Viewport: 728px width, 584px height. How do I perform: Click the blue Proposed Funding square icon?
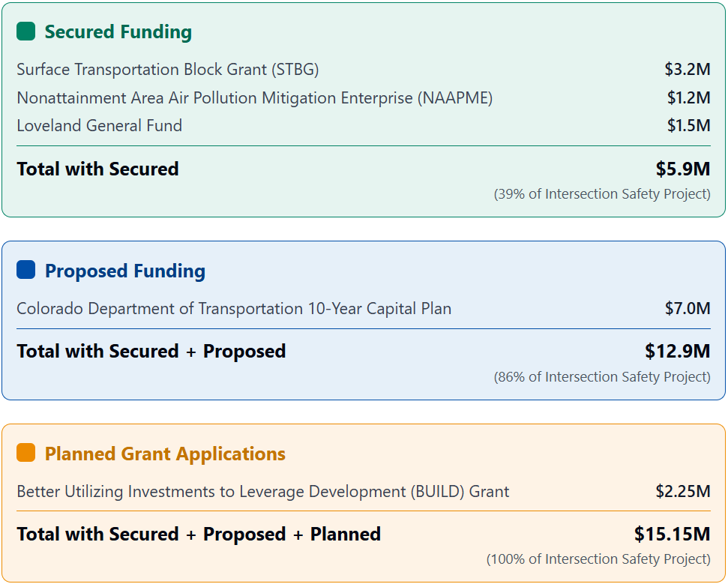tap(26, 270)
